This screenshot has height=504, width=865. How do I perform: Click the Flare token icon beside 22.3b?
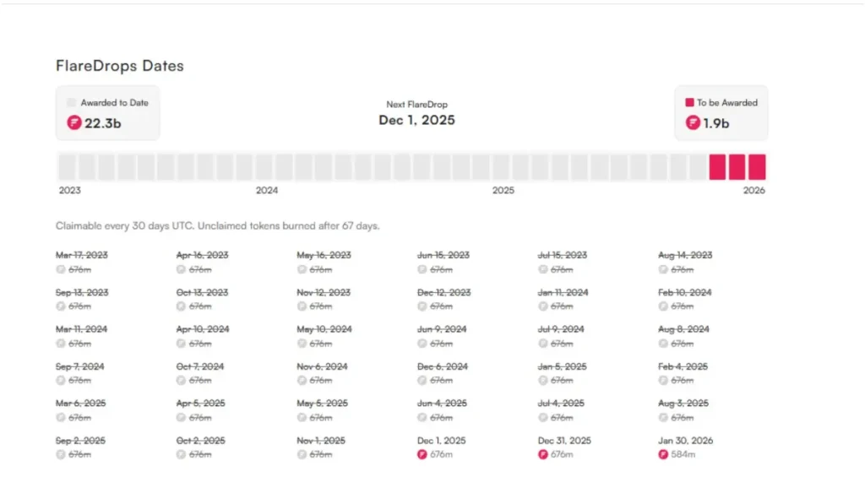pyautogui.click(x=74, y=123)
